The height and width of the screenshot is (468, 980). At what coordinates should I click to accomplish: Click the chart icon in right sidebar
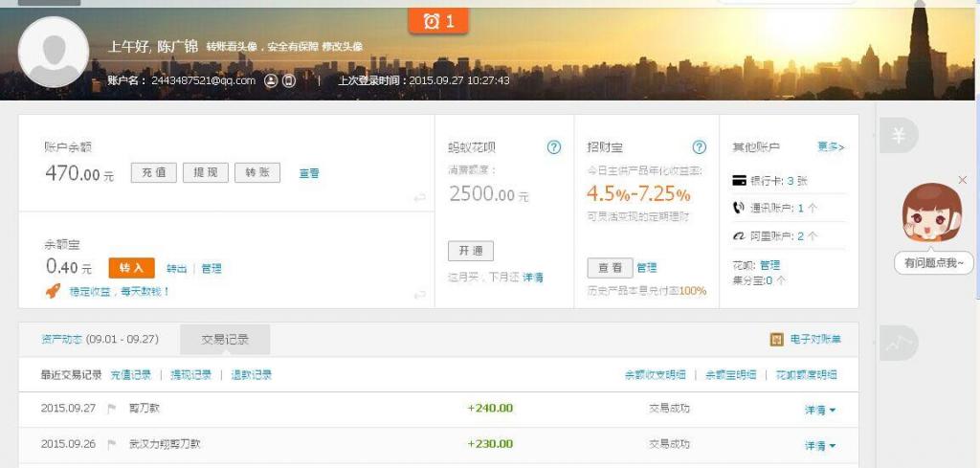(x=898, y=344)
